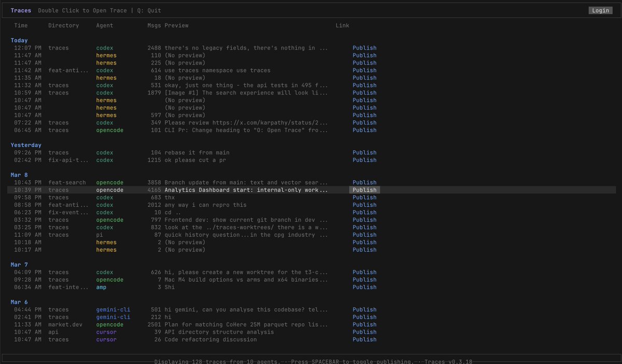This screenshot has height=364, width=622.
Task: Publish the 02:41 PM gemini-cli 'hi' trace
Action: click(x=364, y=317)
